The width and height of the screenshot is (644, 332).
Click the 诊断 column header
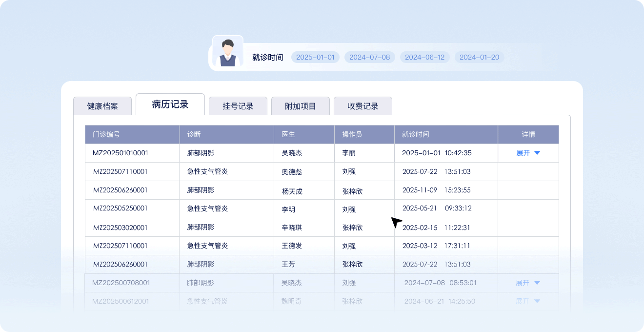[x=194, y=134]
